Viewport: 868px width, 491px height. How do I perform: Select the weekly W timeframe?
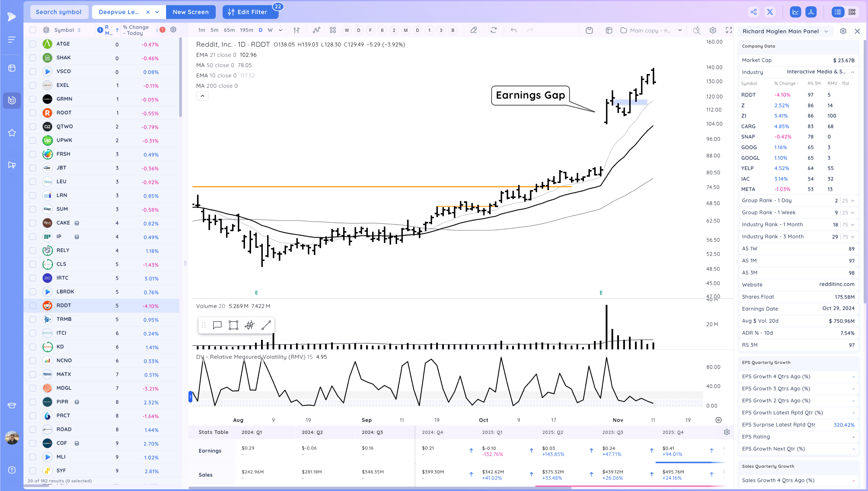pos(270,30)
